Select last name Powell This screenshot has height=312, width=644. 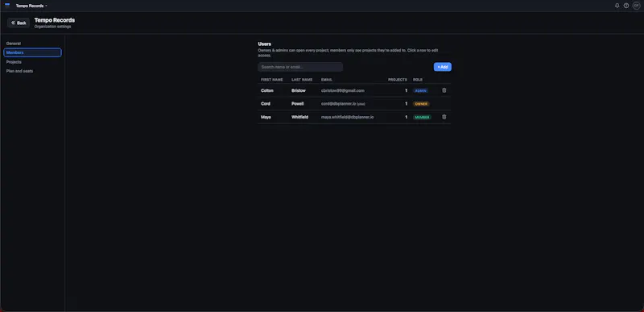[x=297, y=104]
